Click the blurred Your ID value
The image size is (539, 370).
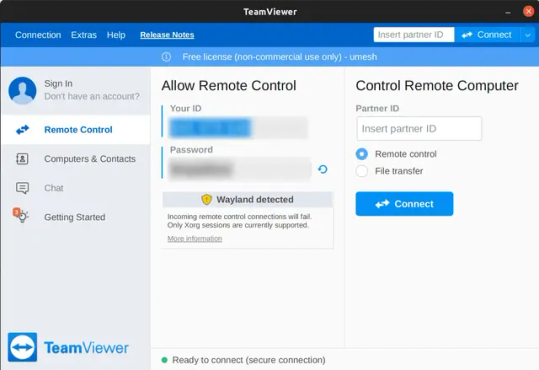coord(210,128)
